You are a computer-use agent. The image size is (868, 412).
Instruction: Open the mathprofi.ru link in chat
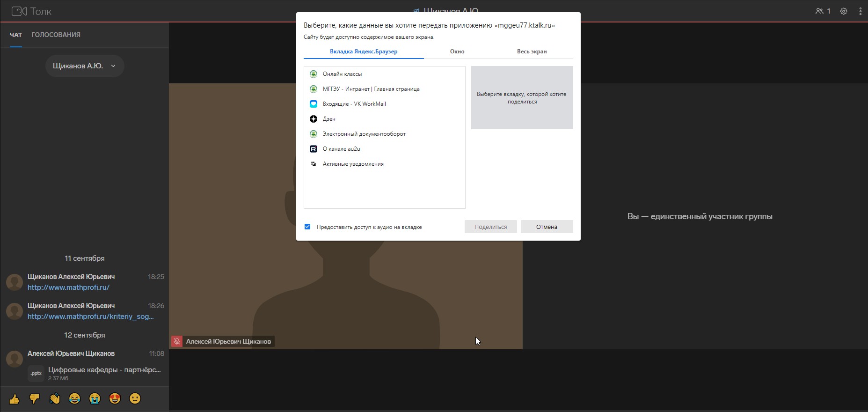(x=68, y=287)
